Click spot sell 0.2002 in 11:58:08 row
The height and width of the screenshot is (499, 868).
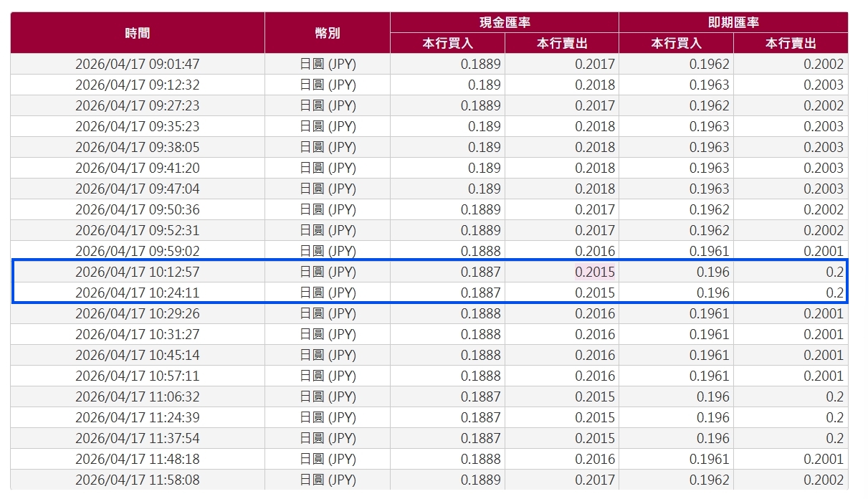(824, 480)
